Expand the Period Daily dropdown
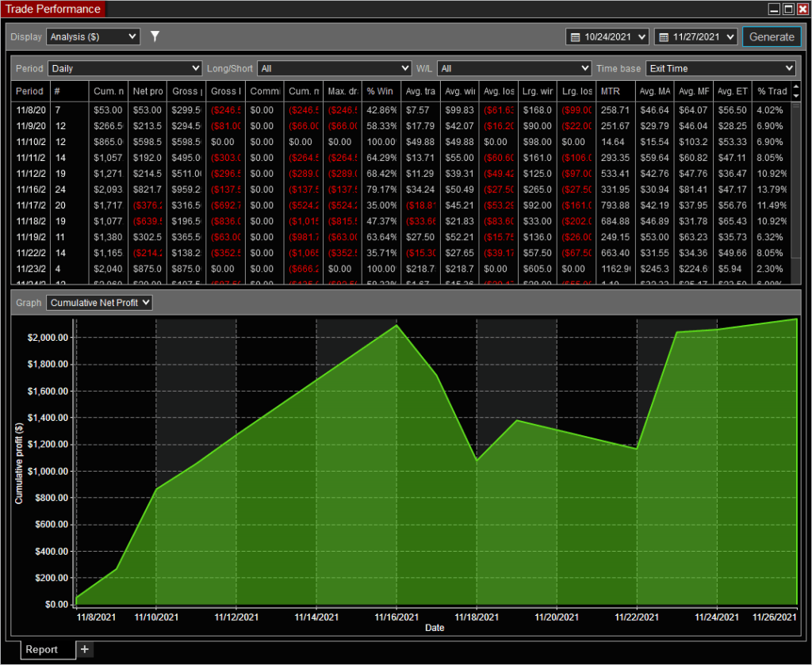The height and width of the screenshot is (665, 812). click(x=124, y=69)
